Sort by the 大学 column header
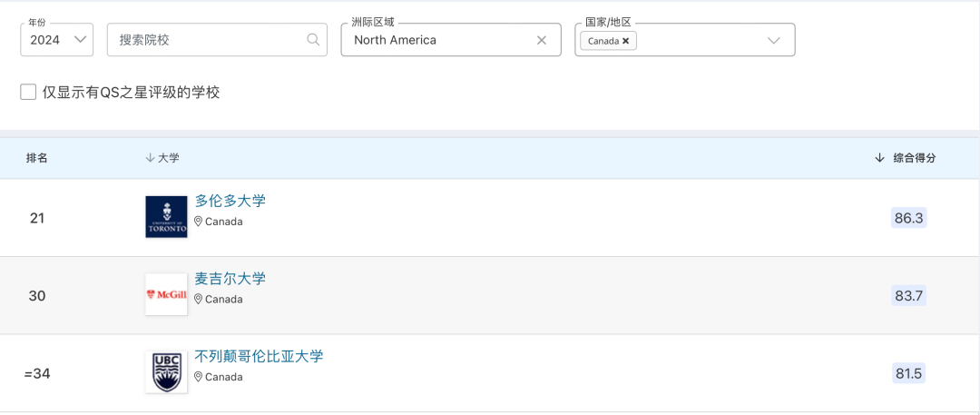This screenshot has height=415, width=980. tap(162, 158)
